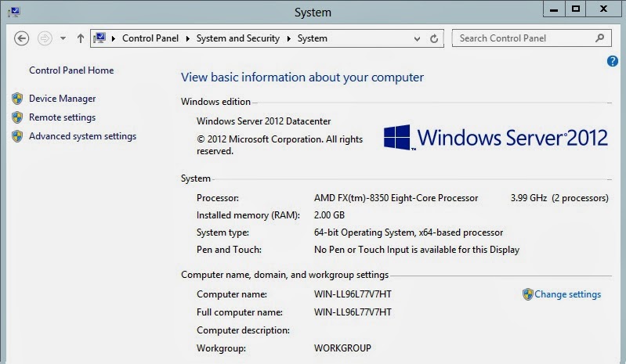
Task: Open Control Panel breadcrumb
Action: [150, 38]
